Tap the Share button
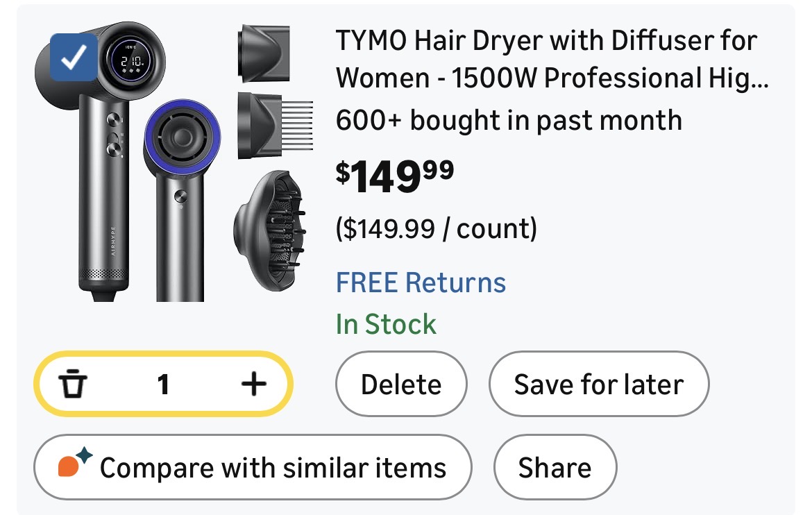 tap(555, 467)
